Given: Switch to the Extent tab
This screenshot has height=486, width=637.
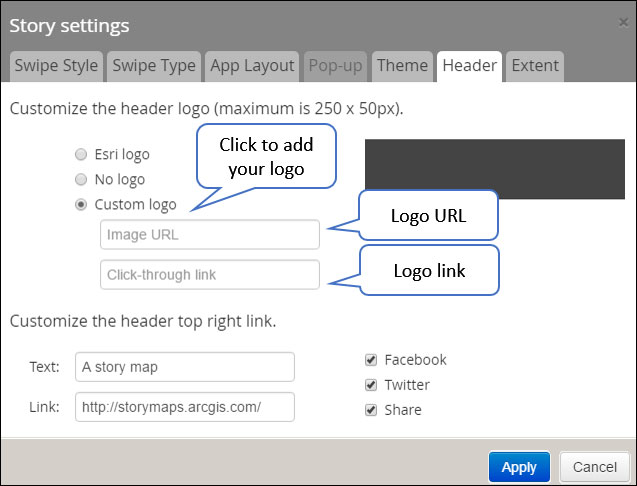Looking at the screenshot, I should point(535,66).
